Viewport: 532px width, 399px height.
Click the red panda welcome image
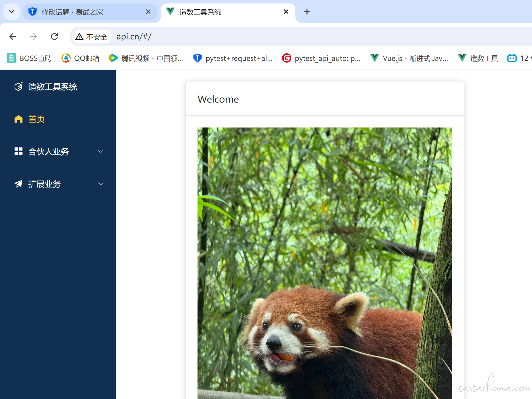click(x=325, y=263)
